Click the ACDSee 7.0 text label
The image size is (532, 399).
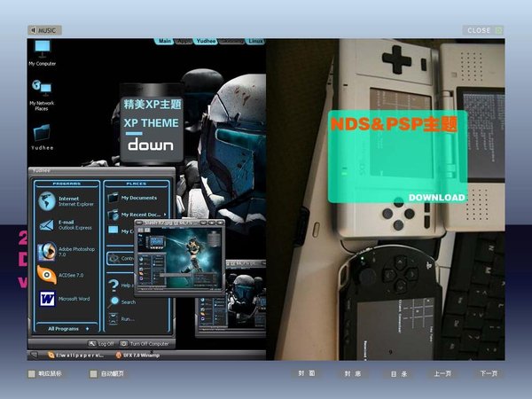click(71, 275)
